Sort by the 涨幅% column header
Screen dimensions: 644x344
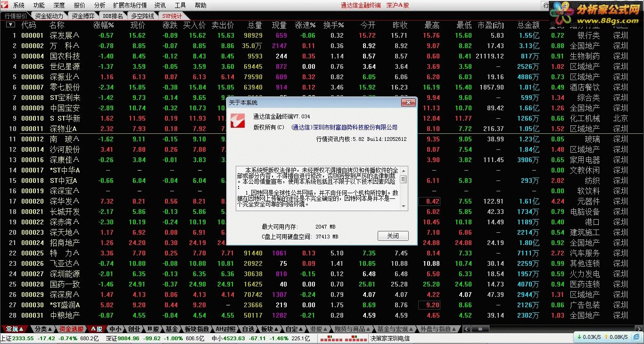pos(104,25)
